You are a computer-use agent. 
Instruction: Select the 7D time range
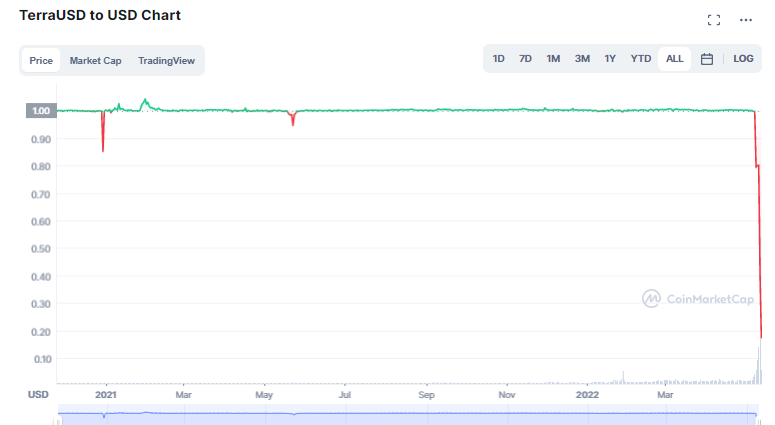point(525,59)
